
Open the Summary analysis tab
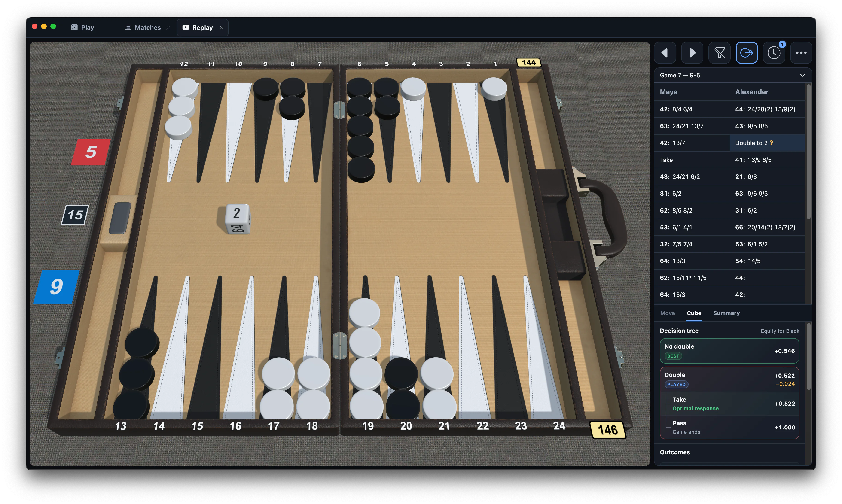(x=726, y=313)
